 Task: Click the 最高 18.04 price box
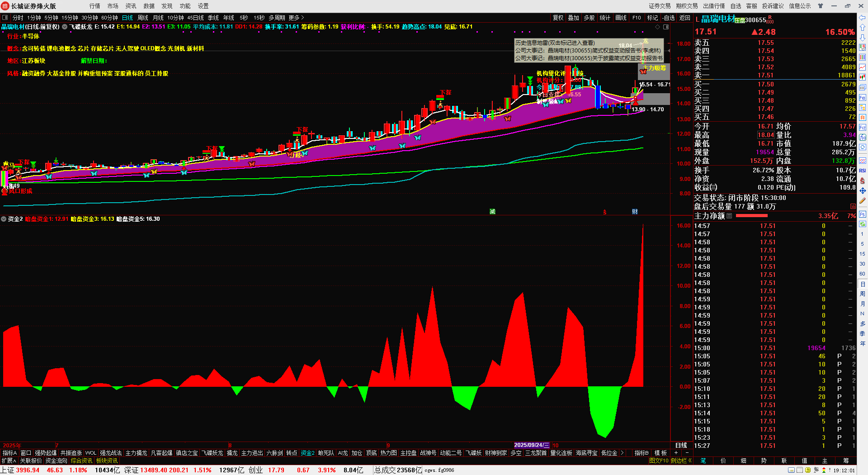(x=766, y=135)
